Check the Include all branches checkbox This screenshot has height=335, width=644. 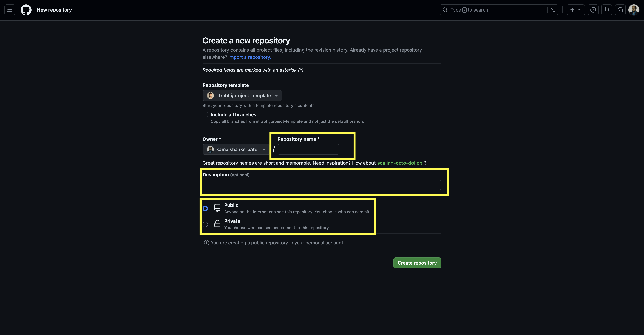coord(205,114)
